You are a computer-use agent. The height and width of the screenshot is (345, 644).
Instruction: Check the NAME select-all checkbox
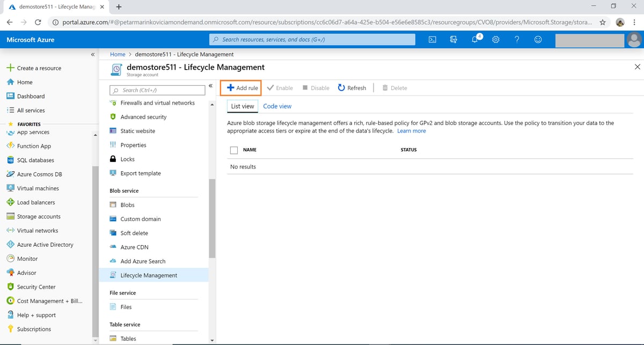tap(233, 150)
